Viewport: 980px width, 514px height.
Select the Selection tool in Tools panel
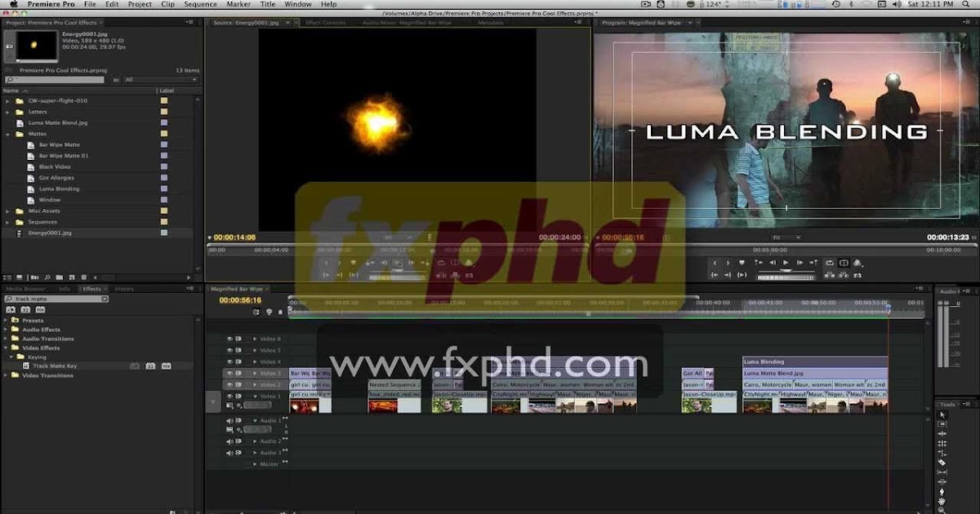point(942,415)
